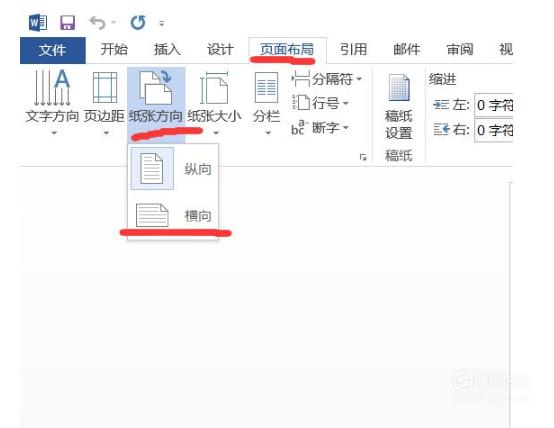Expand the 行号 line numbers dropdown
Image resolution: width=554 pixels, height=428 pixels.
(346, 104)
